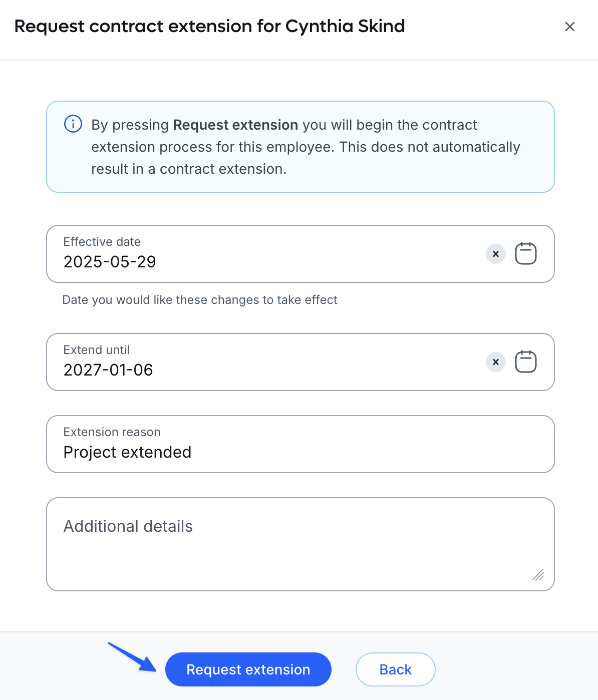Clear the Effective date value
Screen dimensions: 598x700
(496, 254)
